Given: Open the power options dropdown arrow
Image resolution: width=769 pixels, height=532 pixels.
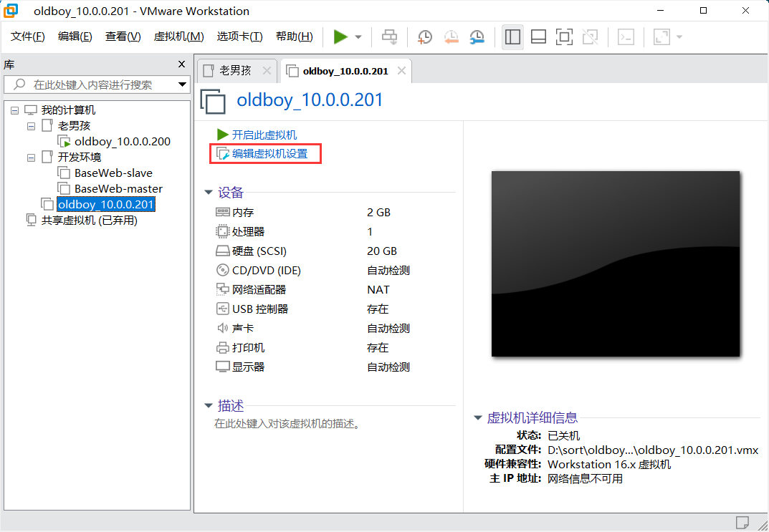Looking at the screenshot, I should (x=358, y=37).
